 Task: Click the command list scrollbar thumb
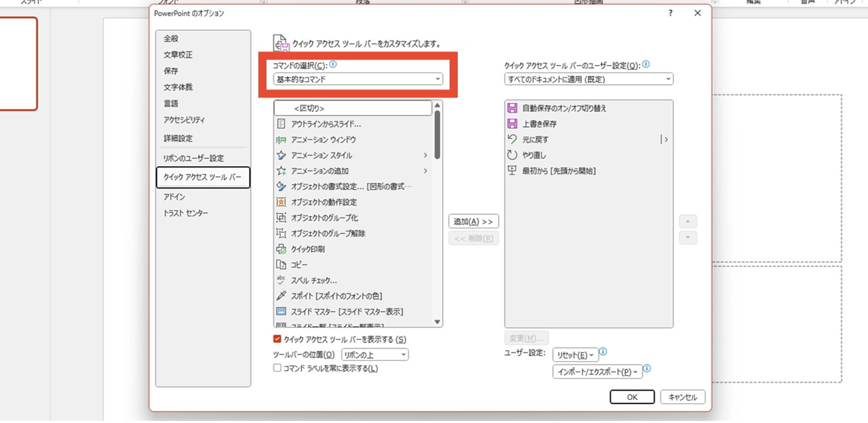click(437, 135)
